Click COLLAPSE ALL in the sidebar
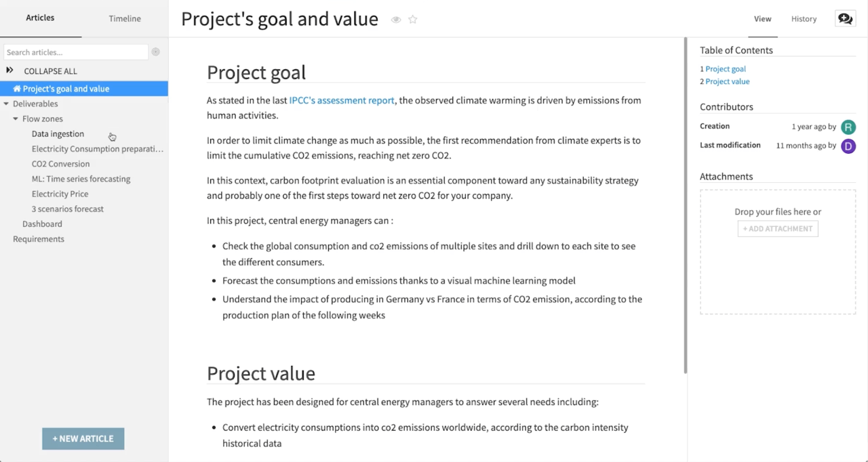Image resolution: width=868 pixels, height=462 pixels. point(50,70)
